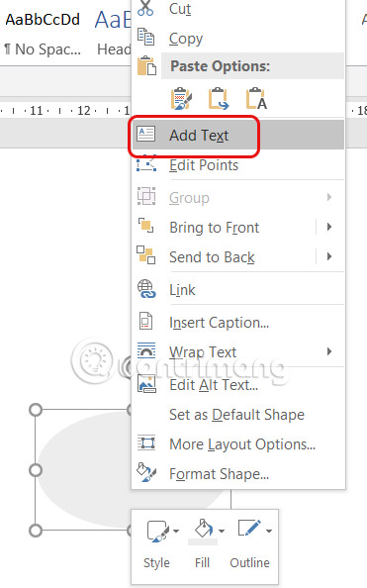Click the Link globe icon

[x=146, y=289]
